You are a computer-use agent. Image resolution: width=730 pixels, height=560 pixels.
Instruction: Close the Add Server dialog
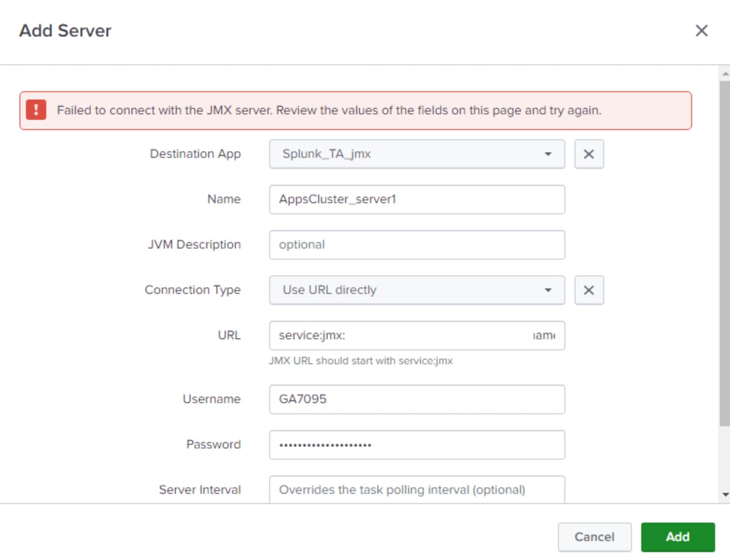click(x=701, y=31)
